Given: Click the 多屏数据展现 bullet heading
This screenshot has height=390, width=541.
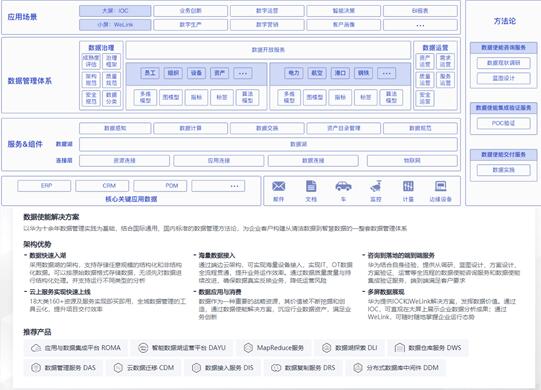Looking at the screenshot, I should tap(386, 292).
